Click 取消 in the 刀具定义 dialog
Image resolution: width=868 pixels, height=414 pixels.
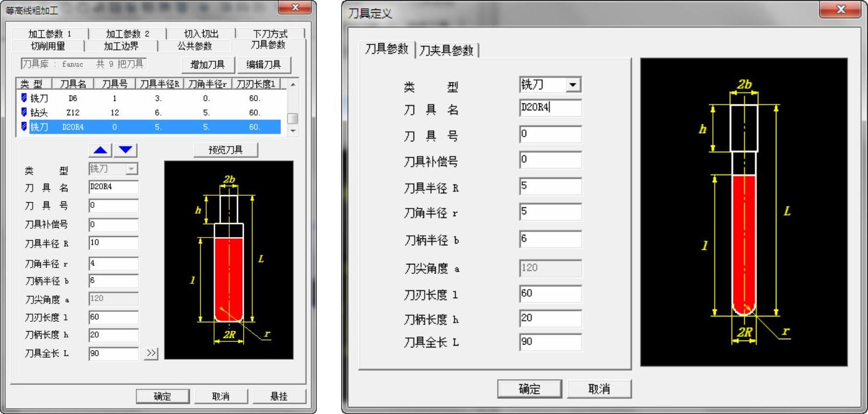pos(599,389)
